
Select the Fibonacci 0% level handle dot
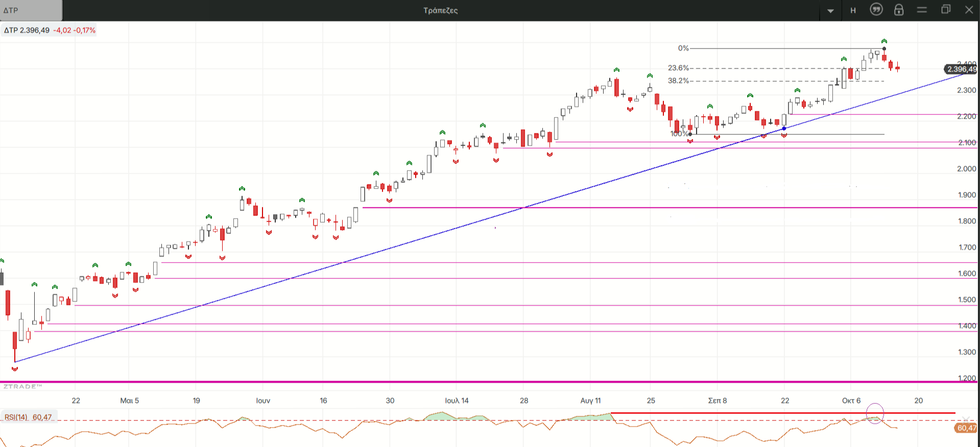[884, 49]
